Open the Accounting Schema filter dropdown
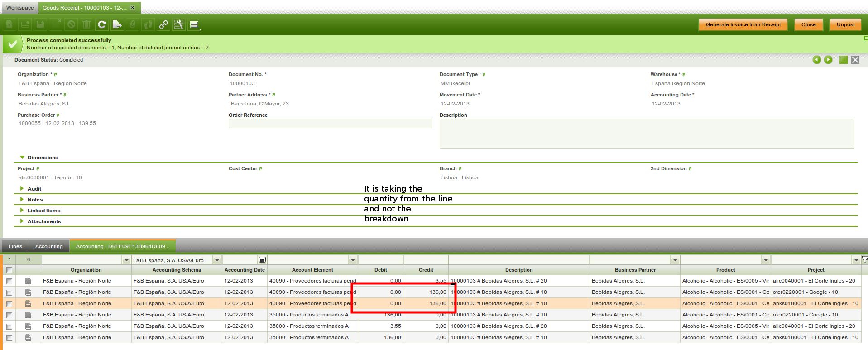 (217, 260)
